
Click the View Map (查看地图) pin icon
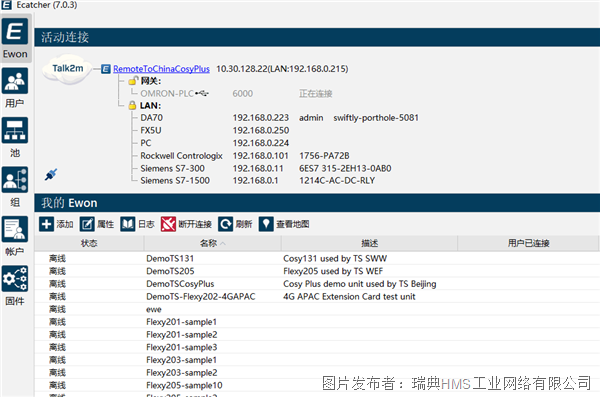click(x=266, y=224)
